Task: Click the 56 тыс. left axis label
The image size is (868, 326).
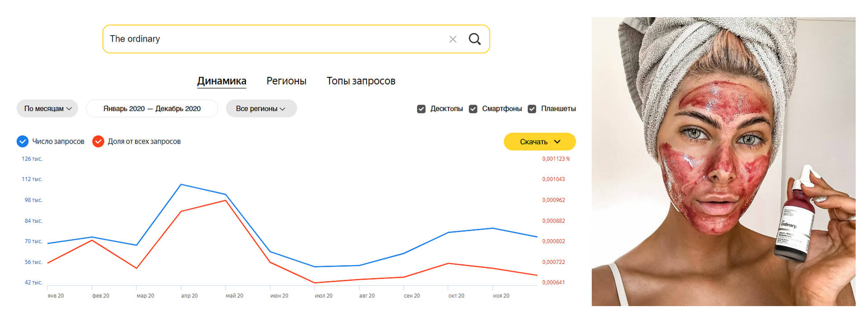Action: 33,262
